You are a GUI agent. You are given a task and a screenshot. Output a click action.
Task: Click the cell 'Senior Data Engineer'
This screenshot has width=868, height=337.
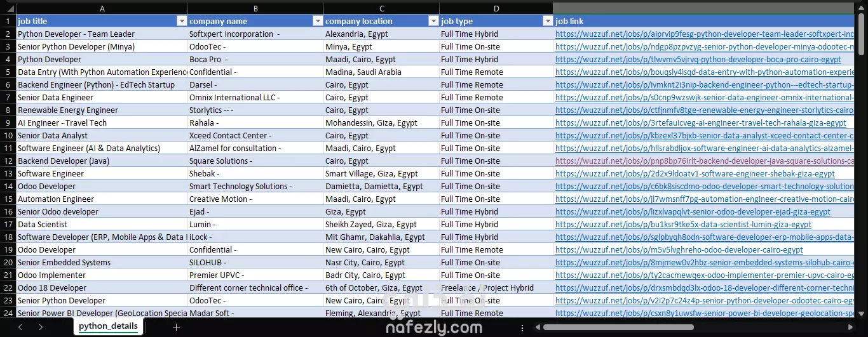pyautogui.click(x=102, y=97)
